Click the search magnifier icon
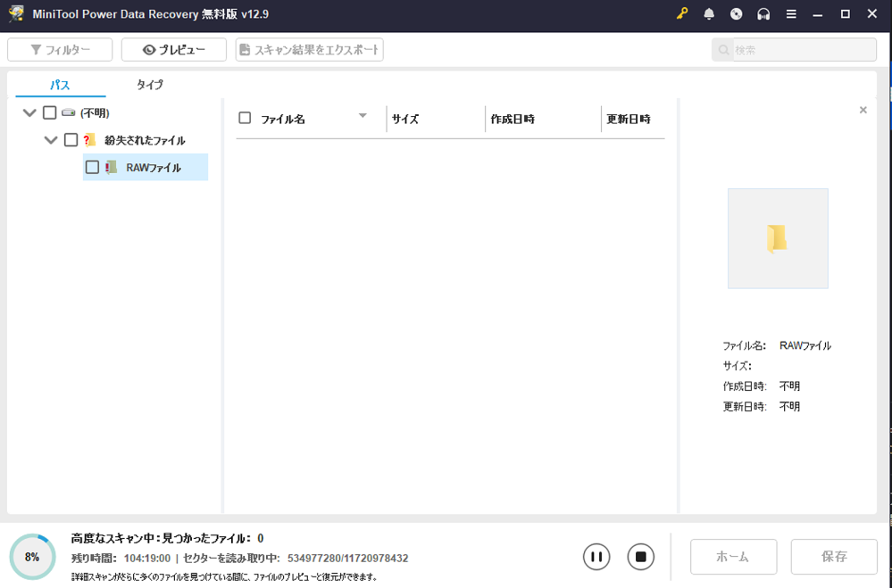 click(723, 50)
